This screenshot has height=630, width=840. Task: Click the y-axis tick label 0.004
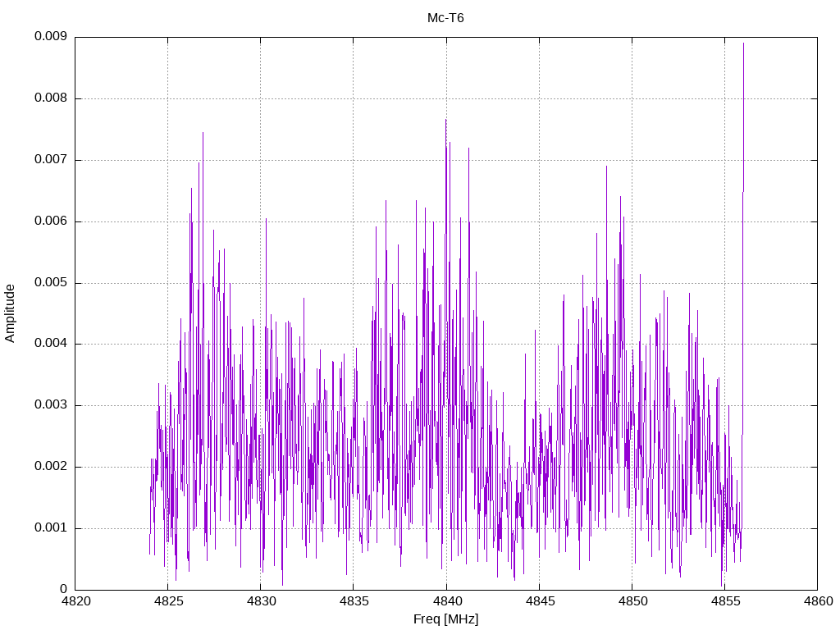[50, 344]
